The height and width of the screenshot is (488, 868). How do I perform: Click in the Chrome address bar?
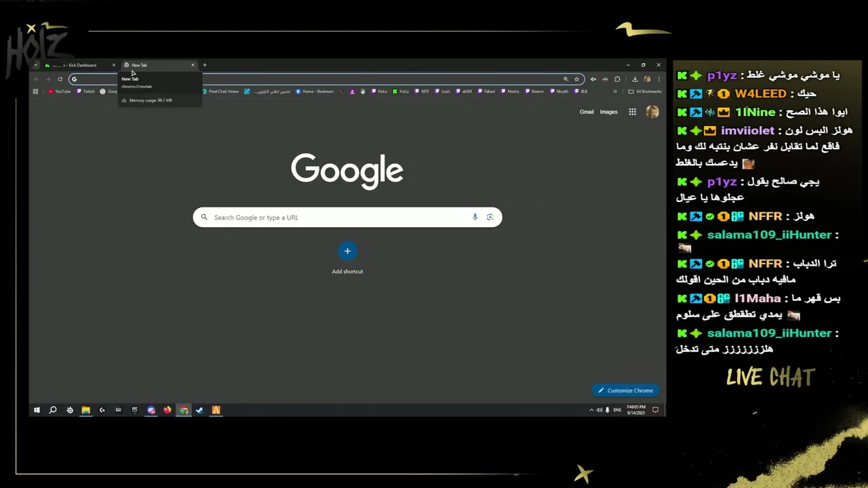click(x=325, y=79)
